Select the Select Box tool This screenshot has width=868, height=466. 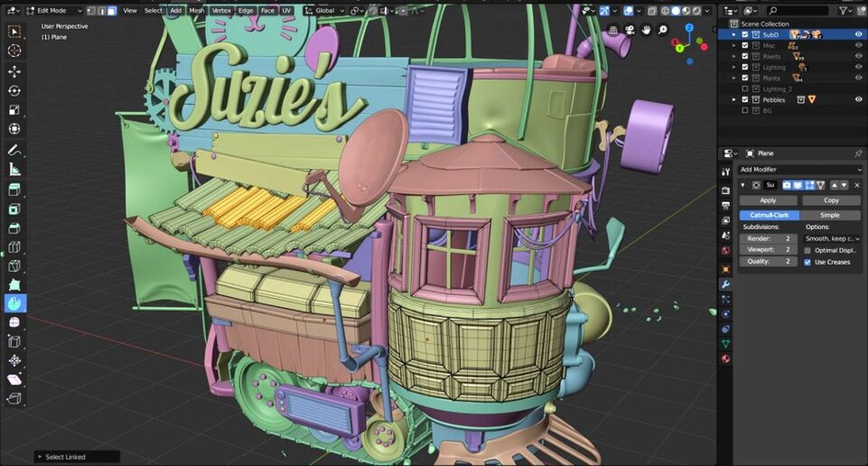point(14,33)
